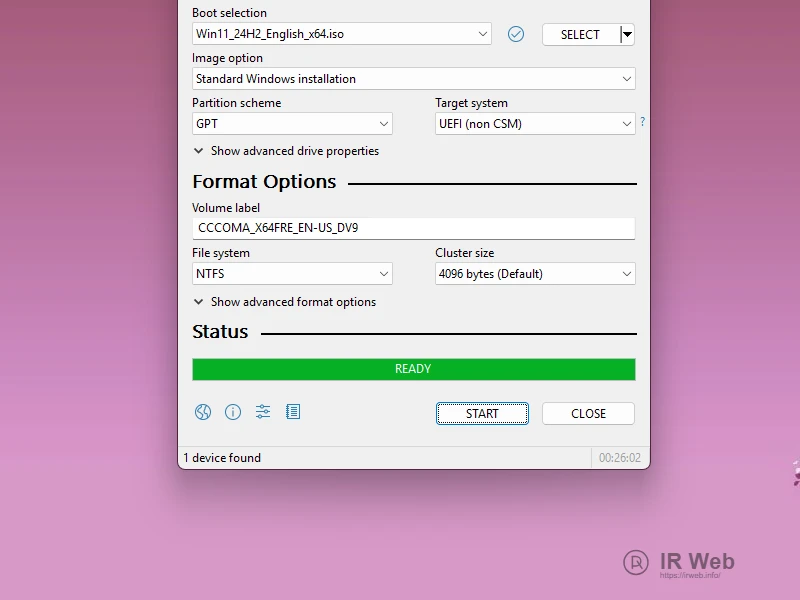Click the '1 device found' status text
This screenshot has width=800, height=600.
point(222,458)
